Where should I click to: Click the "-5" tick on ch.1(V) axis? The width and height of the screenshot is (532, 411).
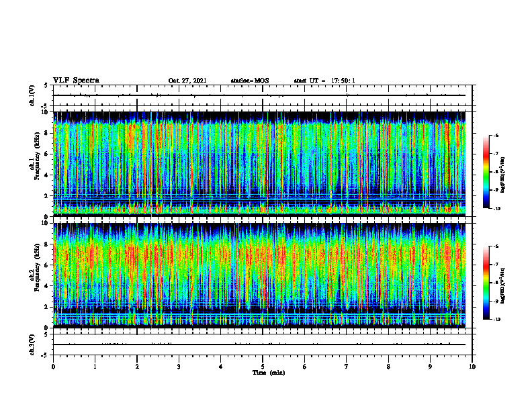[x=46, y=106]
